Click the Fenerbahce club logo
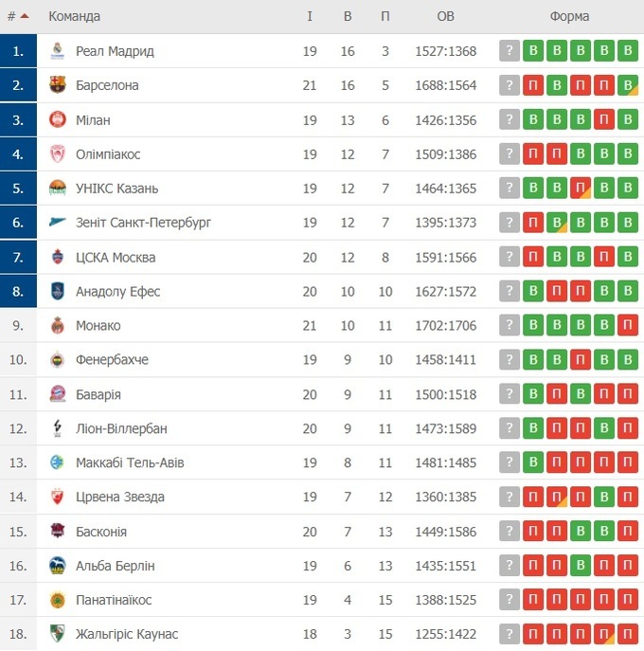Screen dimensions: 644x651 tap(57, 360)
